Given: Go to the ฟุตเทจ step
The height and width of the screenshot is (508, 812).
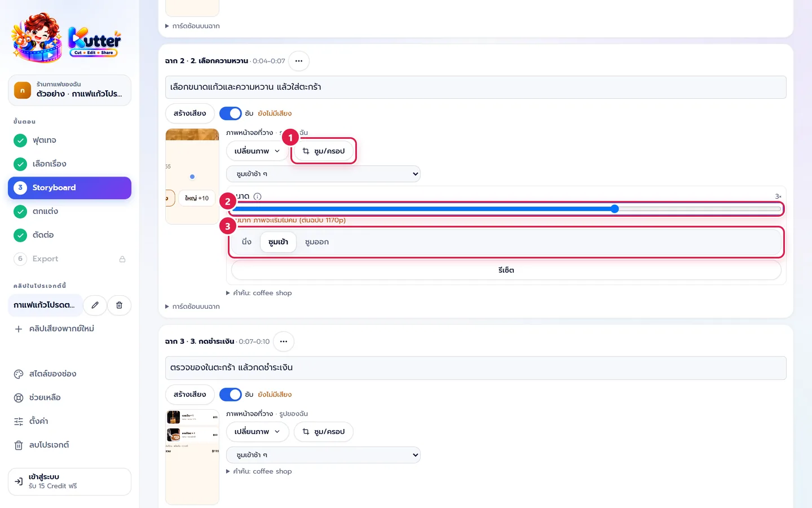Looking at the screenshot, I should click(69, 140).
